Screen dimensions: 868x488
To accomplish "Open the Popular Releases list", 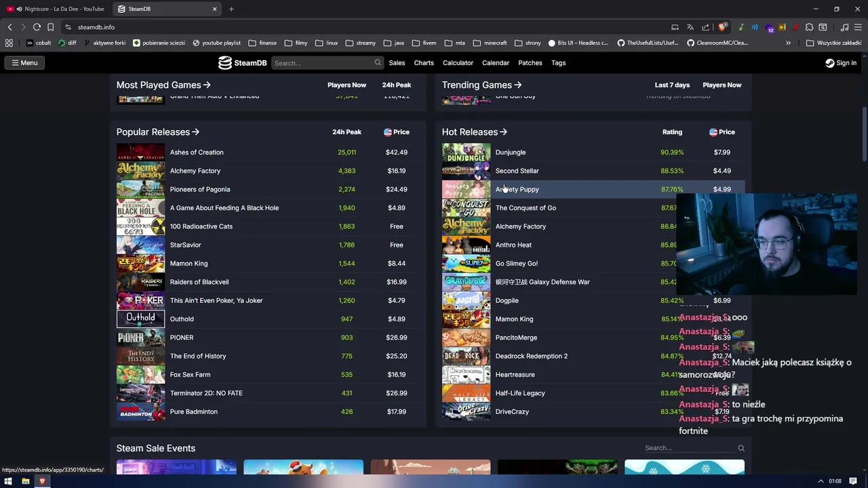I will pyautogui.click(x=157, y=132).
